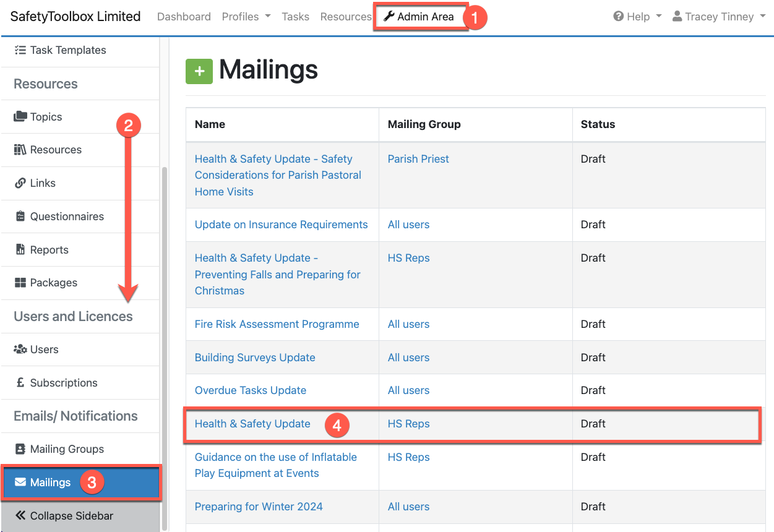The width and height of the screenshot is (774, 532).
Task: Open the Help dropdown
Action: (637, 17)
